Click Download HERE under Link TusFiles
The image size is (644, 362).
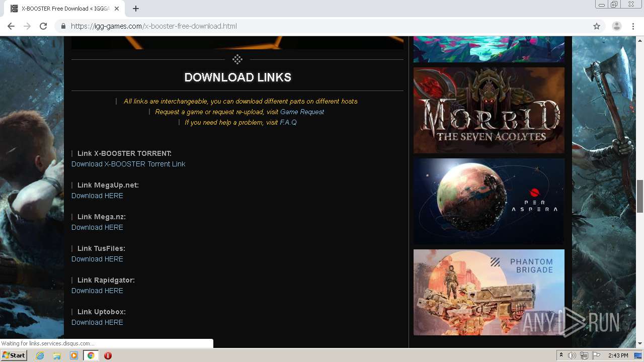coord(97,259)
